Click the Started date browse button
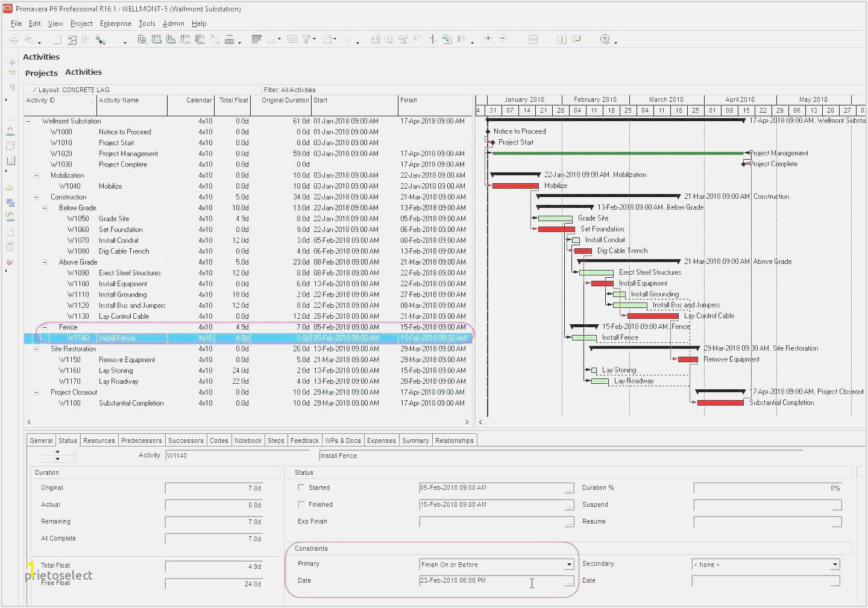The width and height of the screenshot is (868, 608). pyautogui.click(x=569, y=488)
